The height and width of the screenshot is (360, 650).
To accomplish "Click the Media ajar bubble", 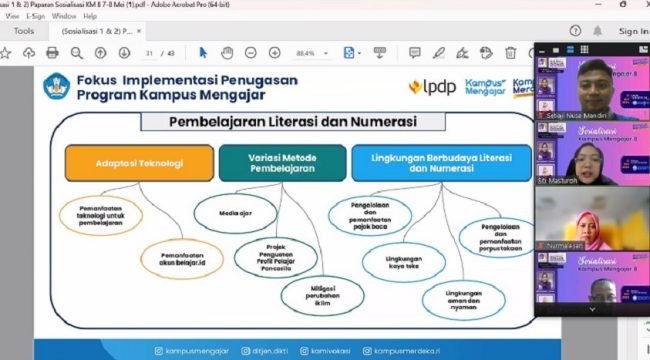I will pos(235,213).
